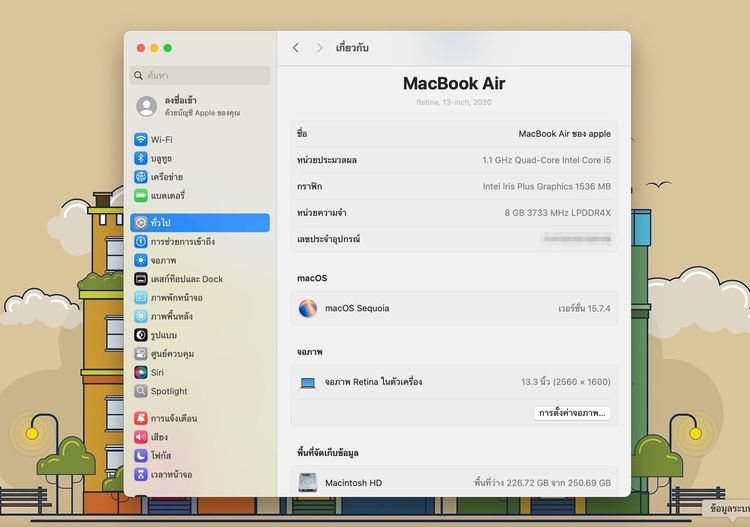Select the General (ทั่วไป) gear icon
Viewport: 750px width, 527px height.
point(141,222)
